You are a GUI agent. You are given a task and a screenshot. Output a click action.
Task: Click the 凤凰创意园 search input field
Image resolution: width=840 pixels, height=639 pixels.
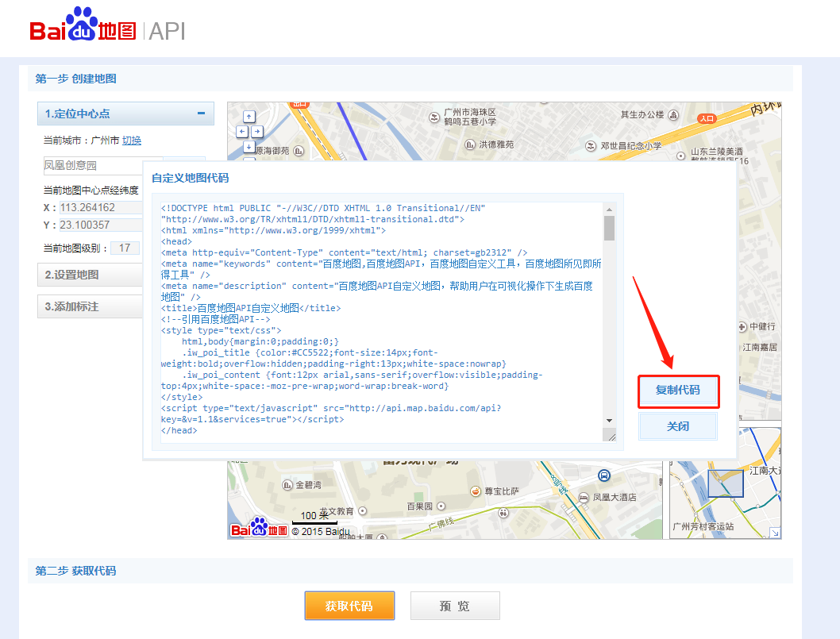91,165
